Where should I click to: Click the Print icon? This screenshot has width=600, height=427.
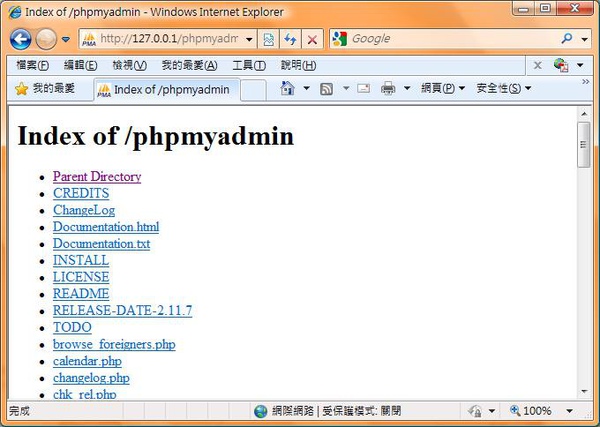pos(388,88)
